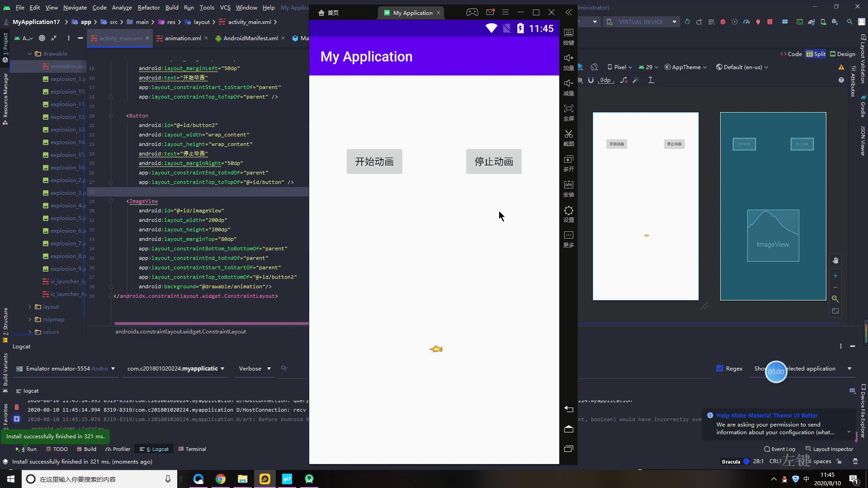Click the Logcat search input field
The height and width of the screenshot is (488, 868).
point(289,368)
